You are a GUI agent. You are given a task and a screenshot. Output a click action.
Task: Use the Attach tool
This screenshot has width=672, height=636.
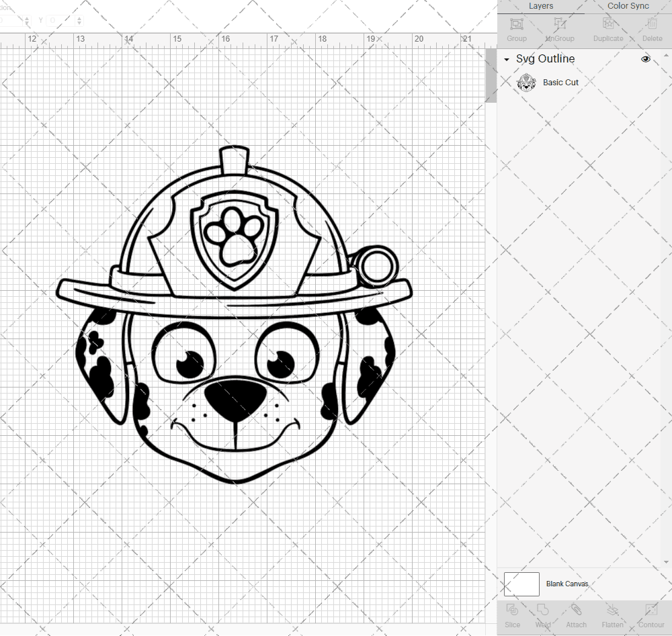pyautogui.click(x=576, y=616)
